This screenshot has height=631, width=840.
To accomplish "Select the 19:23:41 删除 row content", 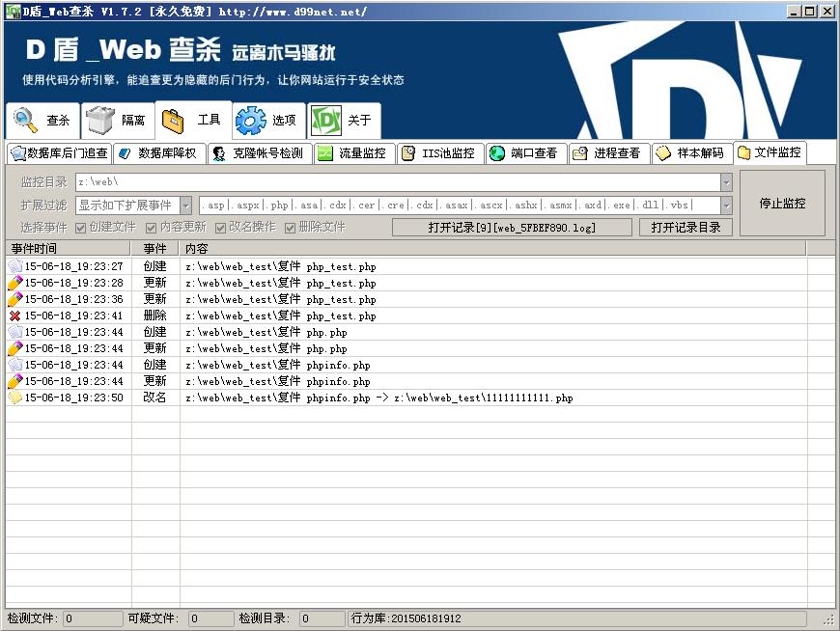I will (281, 315).
